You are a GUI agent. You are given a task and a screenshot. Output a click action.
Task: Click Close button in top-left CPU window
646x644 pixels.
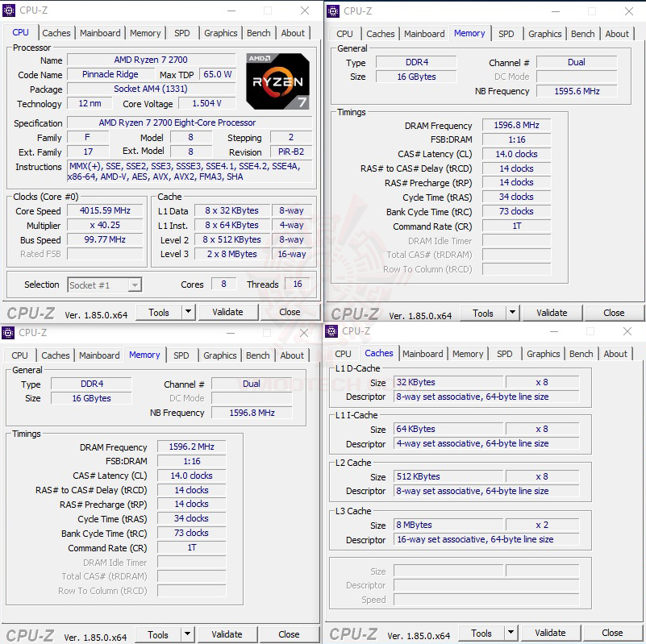290,312
